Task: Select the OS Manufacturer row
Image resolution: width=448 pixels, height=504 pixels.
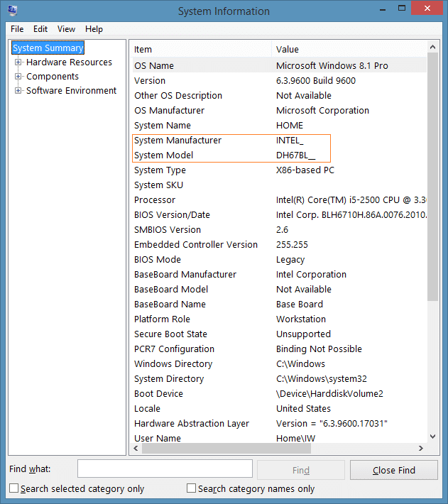Action: click(x=279, y=110)
